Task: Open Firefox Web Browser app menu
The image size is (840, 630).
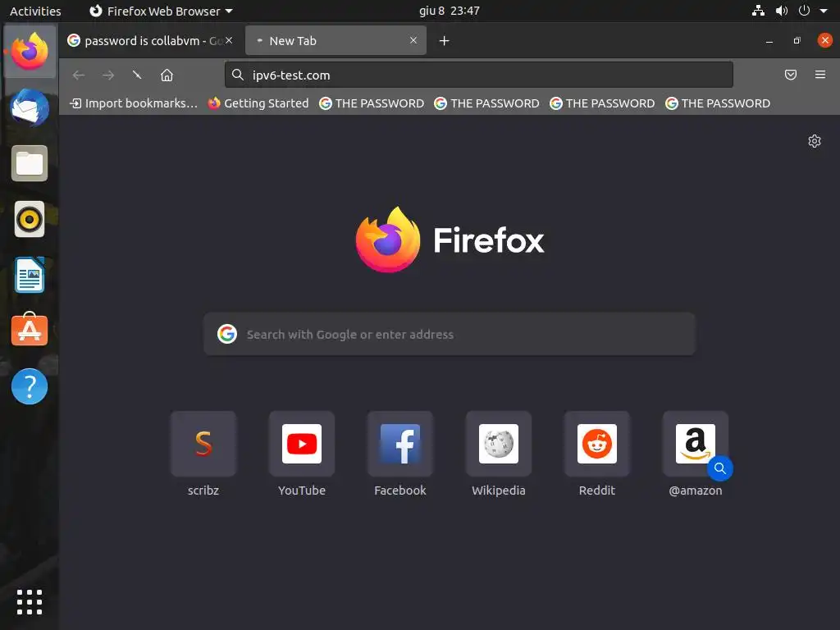Action: coord(161,11)
